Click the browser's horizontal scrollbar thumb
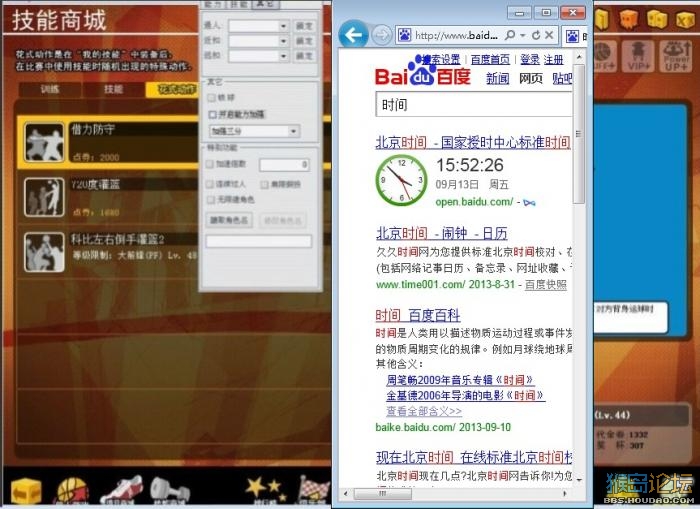 [383, 493]
